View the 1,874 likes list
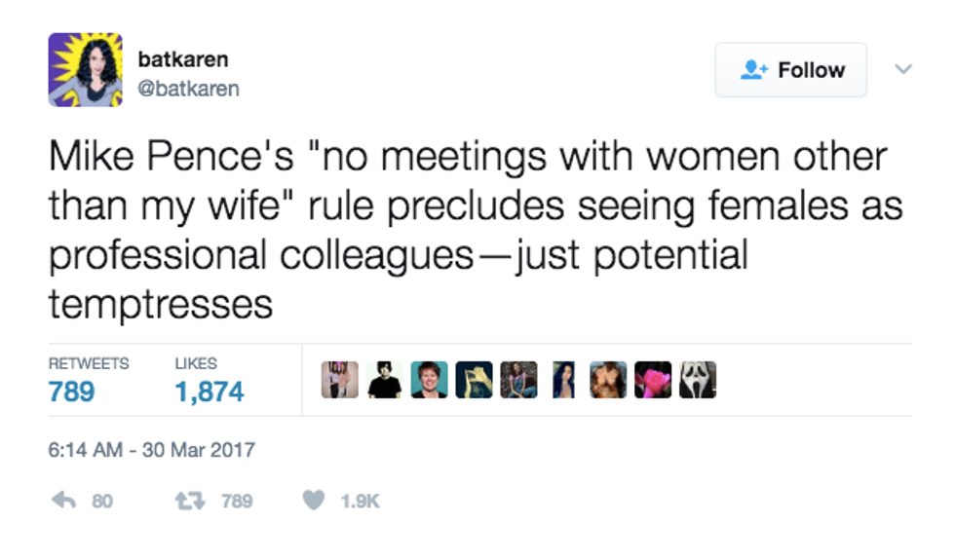The image size is (955, 560). (x=210, y=391)
